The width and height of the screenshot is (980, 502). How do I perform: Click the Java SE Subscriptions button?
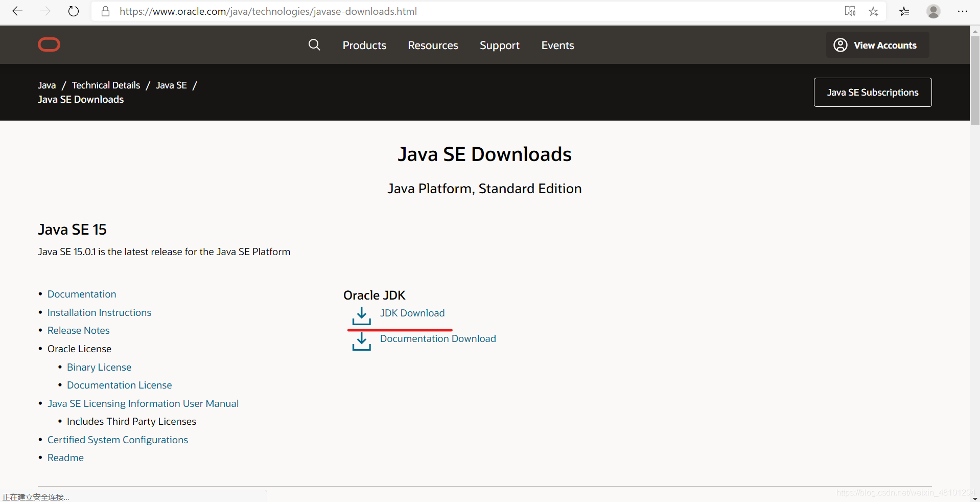(873, 93)
